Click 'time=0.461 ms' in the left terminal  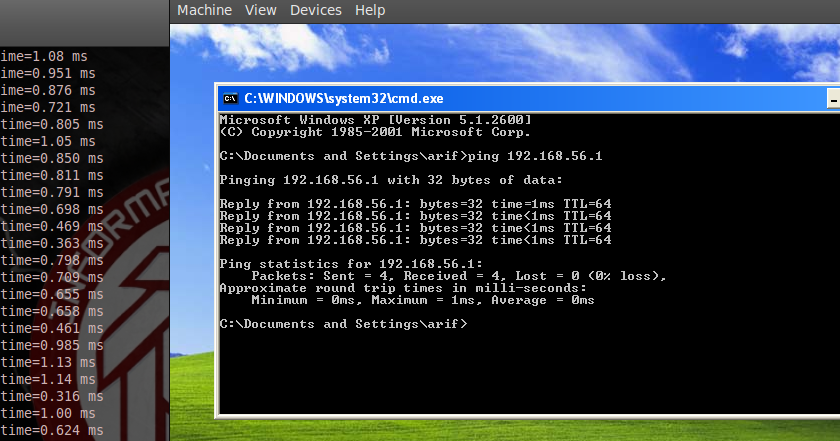point(52,328)
